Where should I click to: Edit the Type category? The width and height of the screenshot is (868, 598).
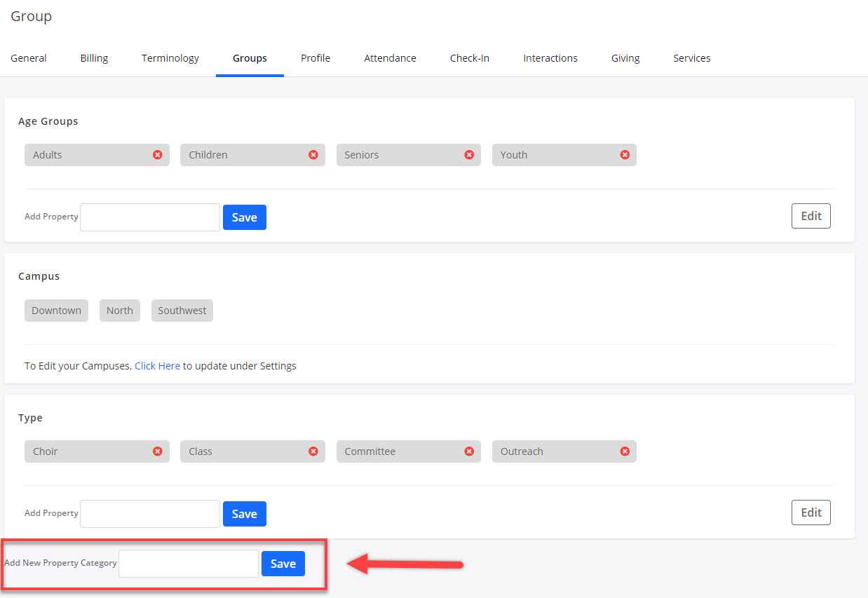pos(811,512)
